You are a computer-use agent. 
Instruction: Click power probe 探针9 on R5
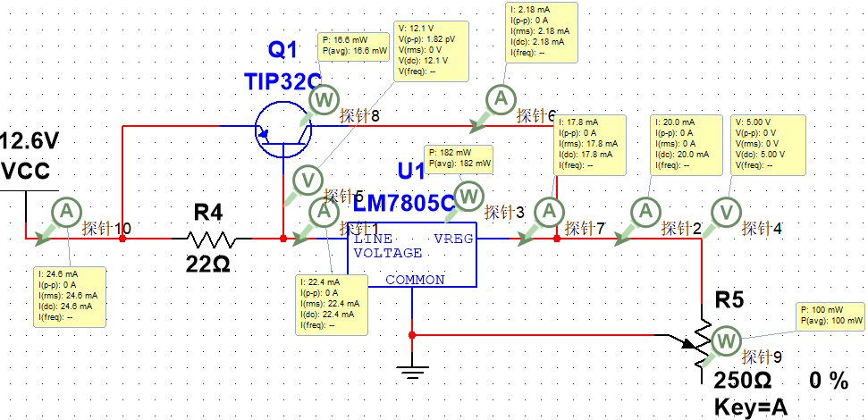tap(724, 341)
